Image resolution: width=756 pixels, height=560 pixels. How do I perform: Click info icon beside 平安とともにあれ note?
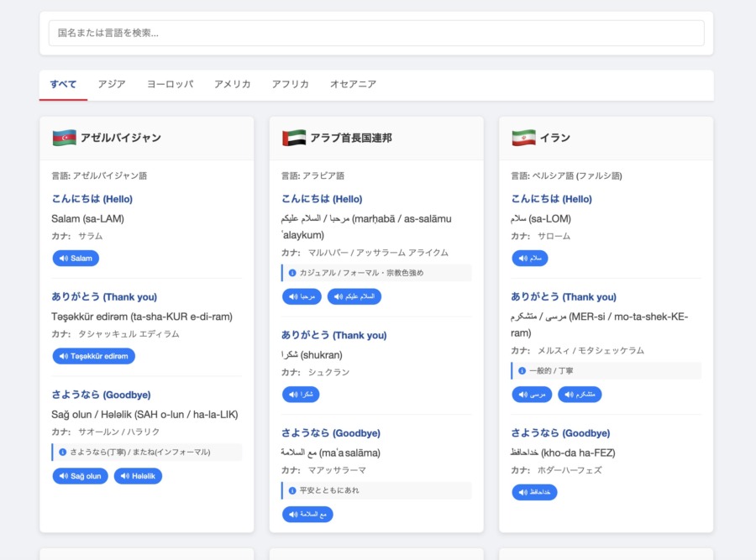pos(292,490)
